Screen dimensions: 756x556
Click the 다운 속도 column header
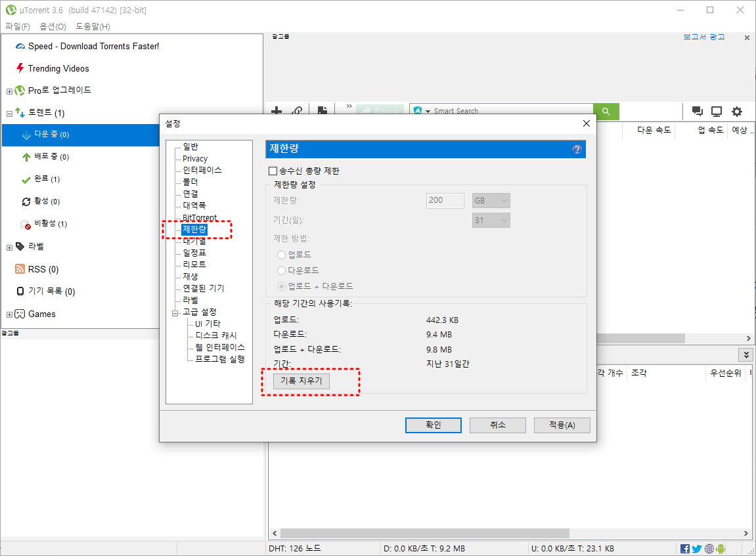[654, 130]
